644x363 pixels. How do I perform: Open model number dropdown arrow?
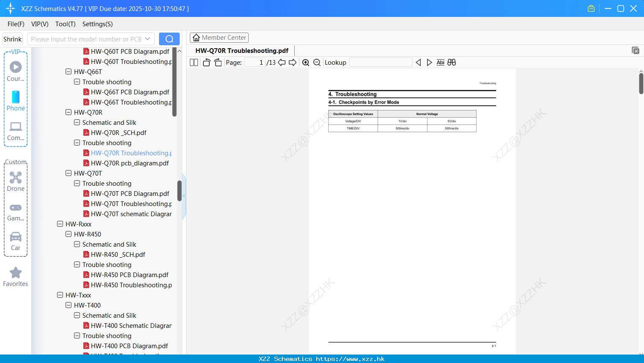coord(148,39)
